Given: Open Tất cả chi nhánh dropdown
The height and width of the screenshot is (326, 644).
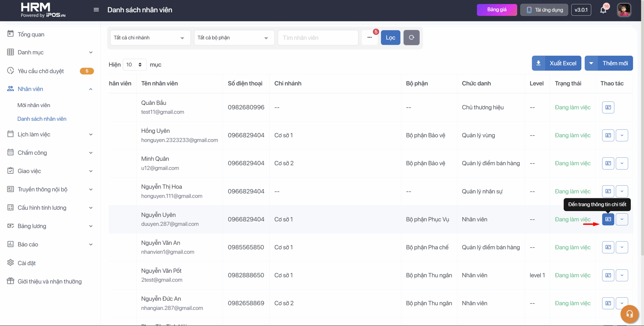Looking at the screenshot, I should (150, 38).
